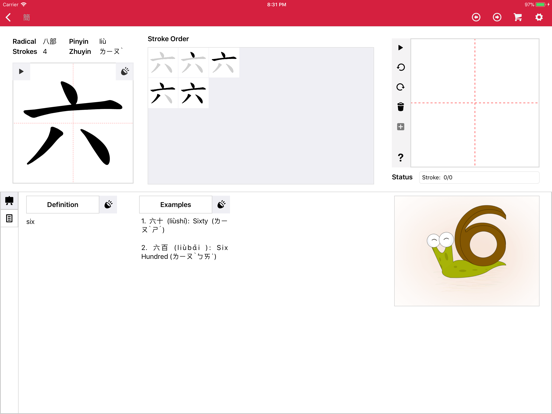Tap the dotted-grid writing practice canvas
The image size is (552, 414).
point(475,103)
